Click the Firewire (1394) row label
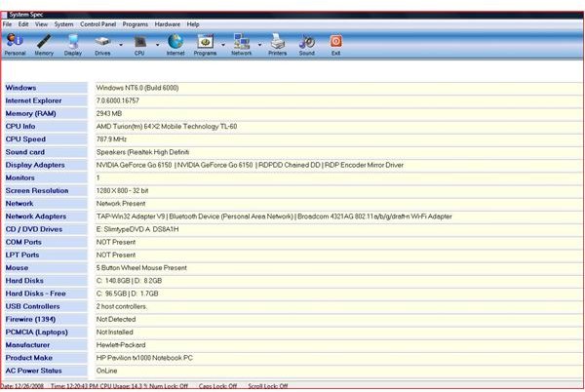This screenshot has width=585, height=392. click(x=30, y=319)
